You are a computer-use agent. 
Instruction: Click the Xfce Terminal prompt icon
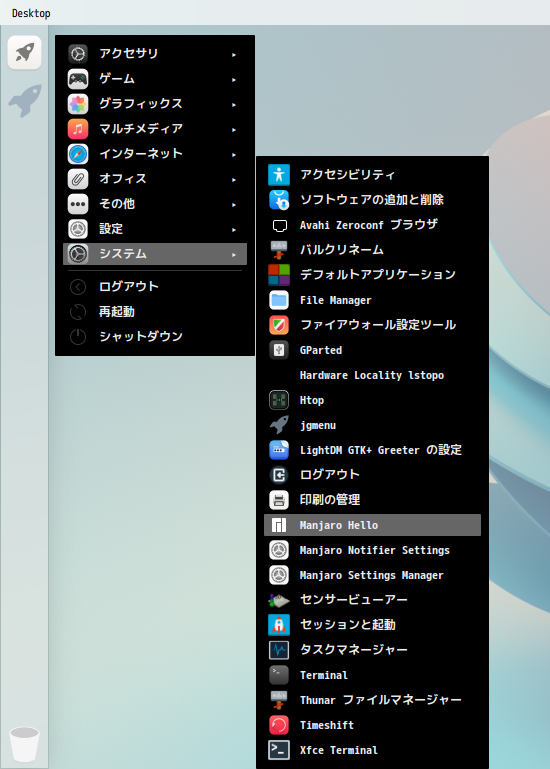click(279, 750)
